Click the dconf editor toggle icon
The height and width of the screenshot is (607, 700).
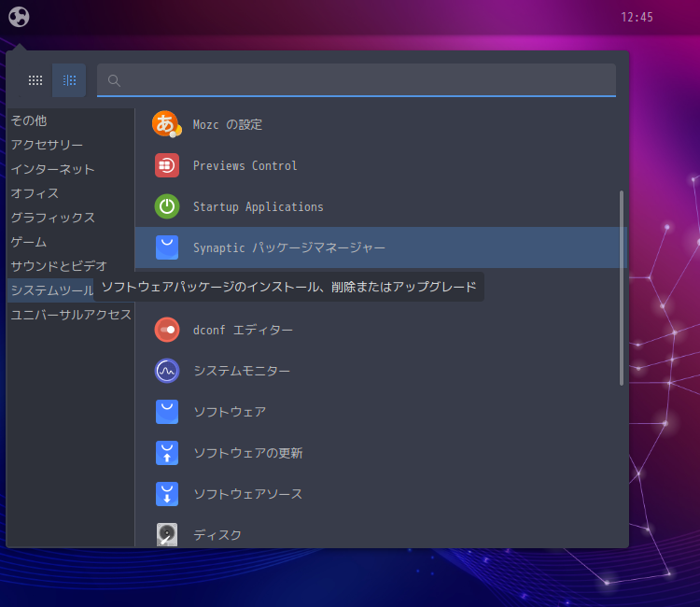167,330
